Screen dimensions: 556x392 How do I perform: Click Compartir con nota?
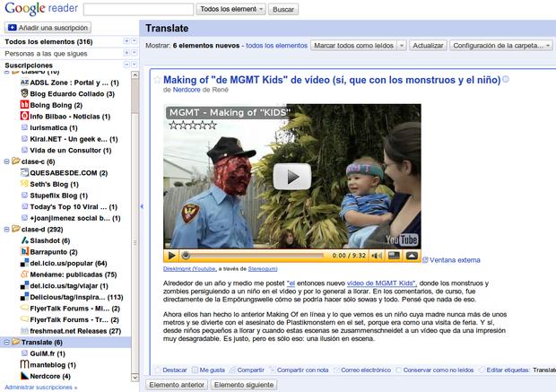[x=299, y=370]
